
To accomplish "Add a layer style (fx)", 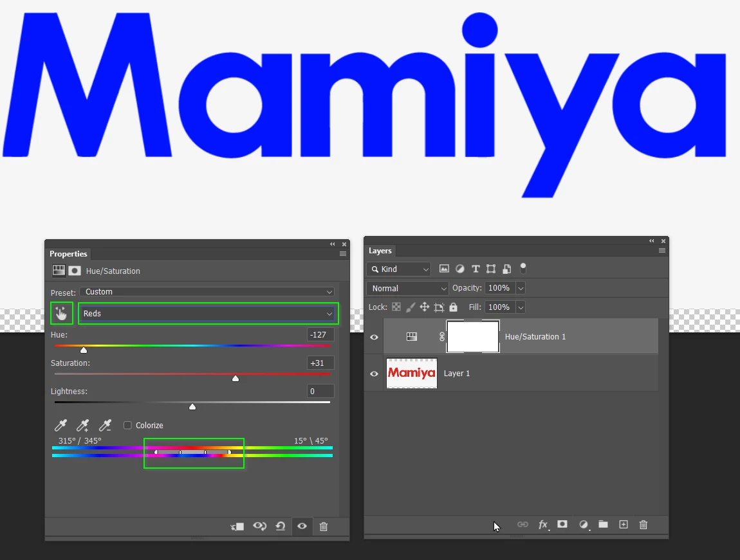I will (544, 525).
